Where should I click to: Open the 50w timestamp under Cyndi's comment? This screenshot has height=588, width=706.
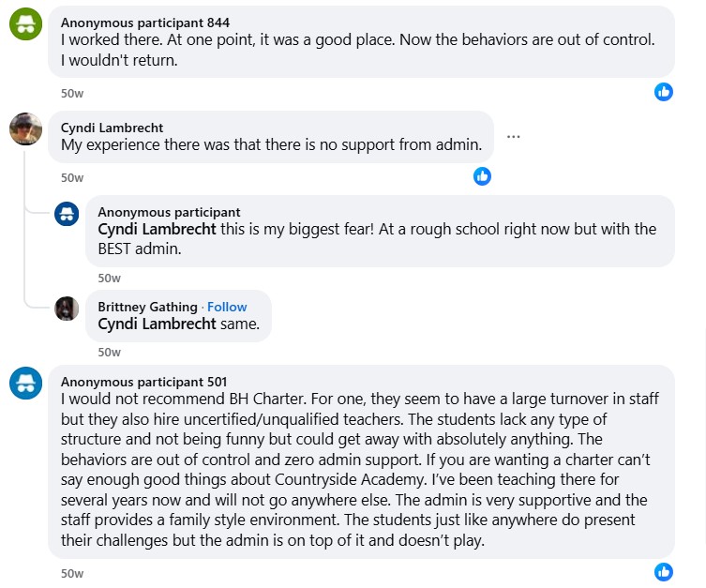coord(72,177)
